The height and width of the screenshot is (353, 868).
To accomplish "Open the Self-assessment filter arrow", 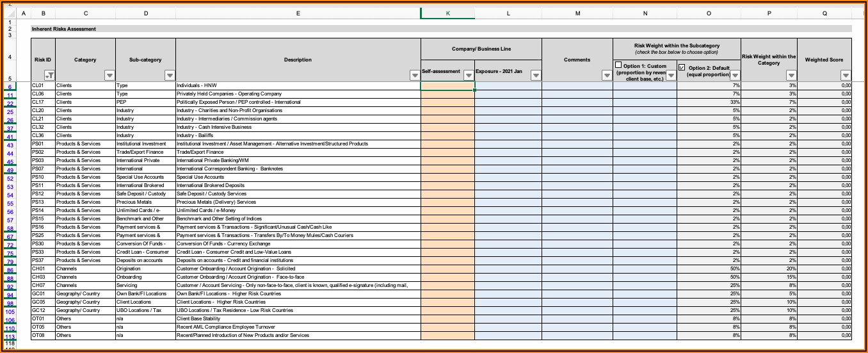I will pyautogui.click(x=469, y=76).
